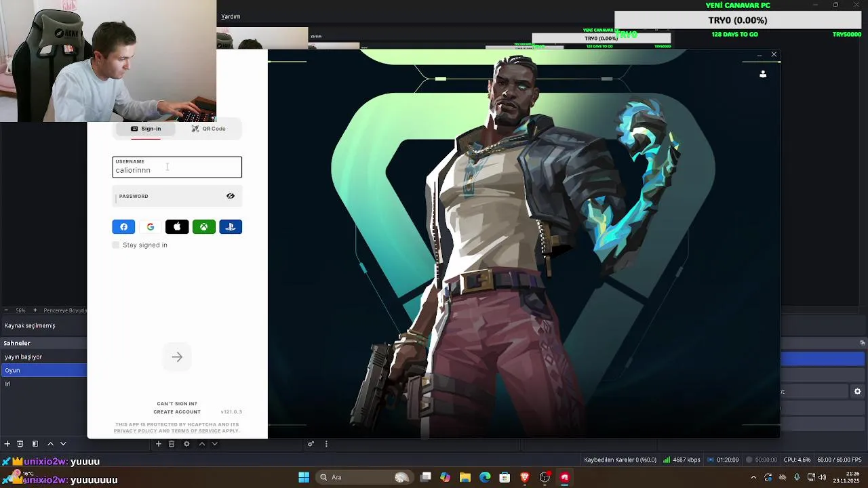Image resolution: width=868 pixels, height=488 pixels.
Task: Open the Brave browser from the taskbar
Action: [x=524, y=477]
